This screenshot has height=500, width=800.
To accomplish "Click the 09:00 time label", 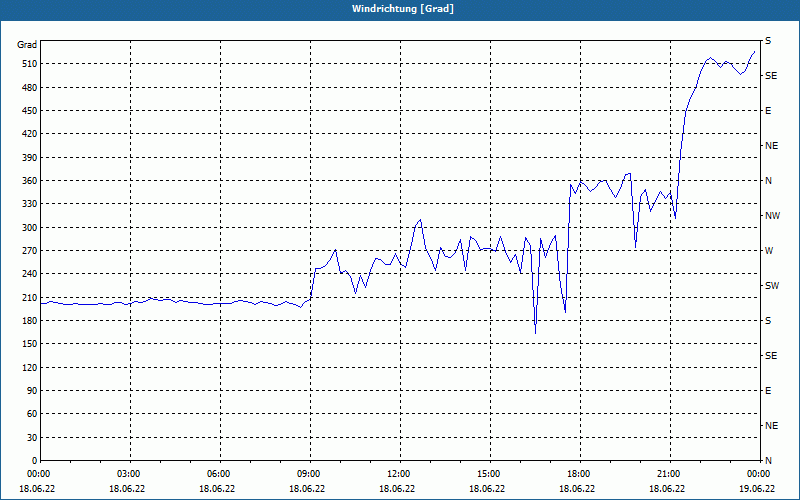I will 309,474.
